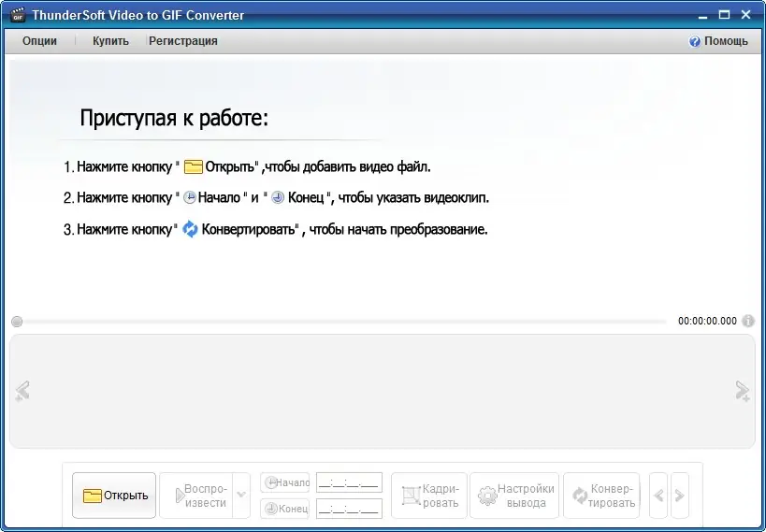Click the info icon beside timecode
Image resolution: width=766 pixels, height=532 pixels.
[x=748, y=321]
